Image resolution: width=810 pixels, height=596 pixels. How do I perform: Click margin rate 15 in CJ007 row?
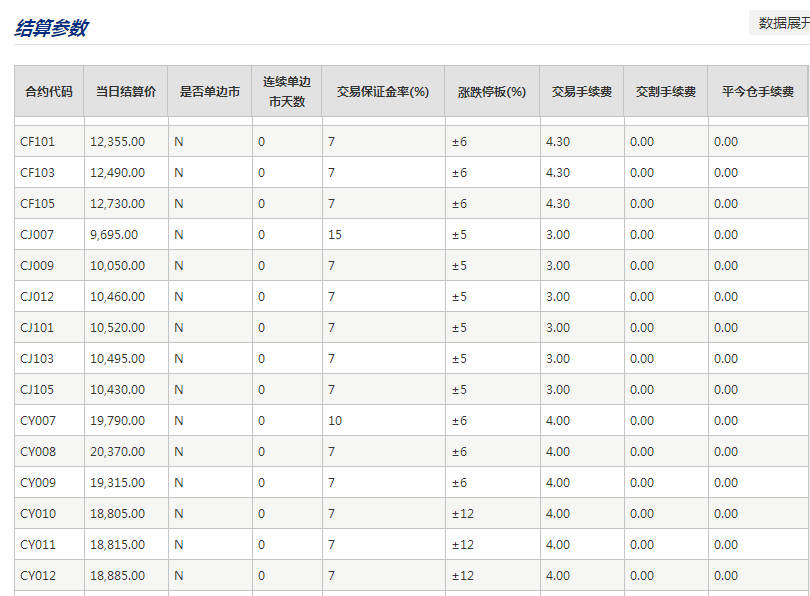(x=335, y=234)
